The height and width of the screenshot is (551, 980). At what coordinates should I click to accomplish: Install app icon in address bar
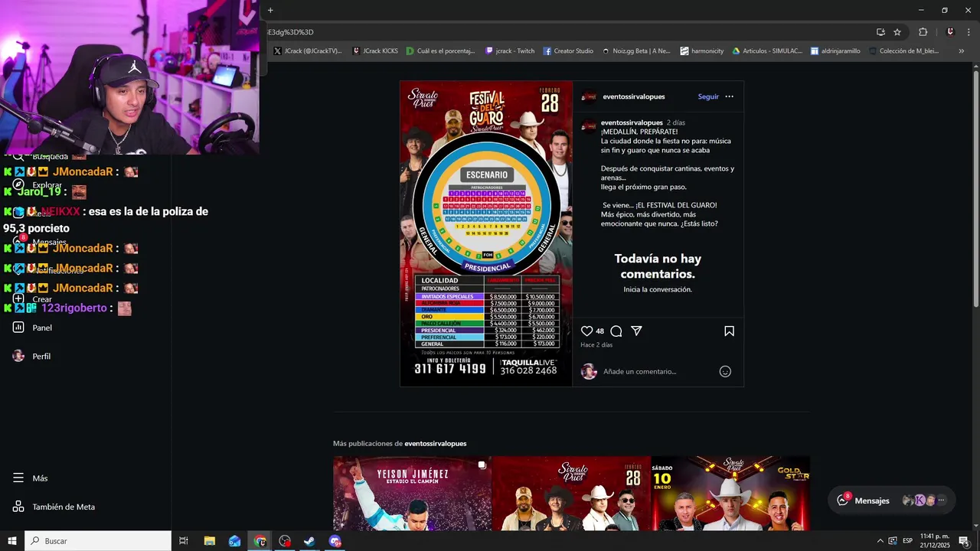coord(880,32)
